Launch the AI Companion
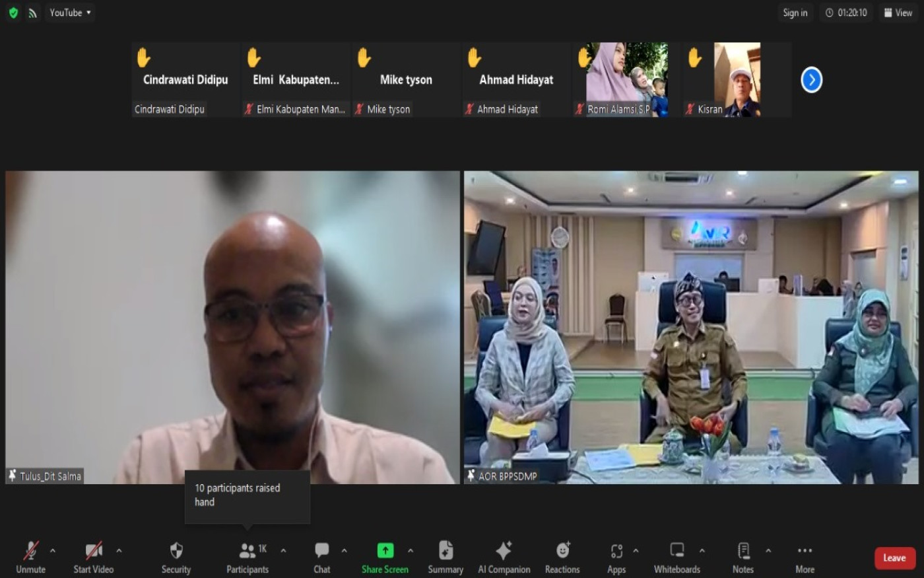The image size is (924, 578). click(x=504, y=557)
